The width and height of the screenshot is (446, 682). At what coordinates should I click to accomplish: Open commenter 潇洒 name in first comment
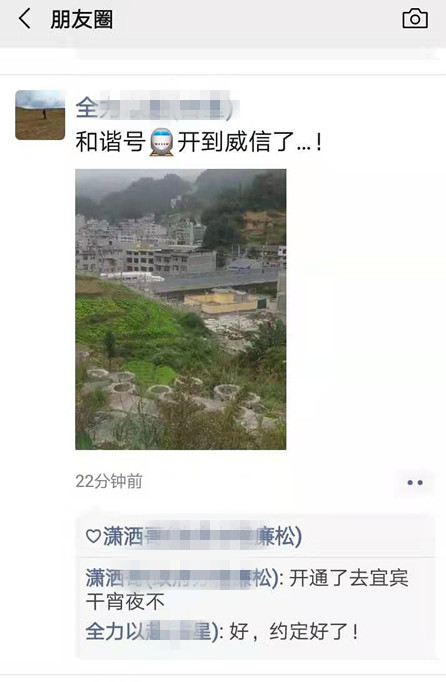pyautogui.click(x=182, y=578)
